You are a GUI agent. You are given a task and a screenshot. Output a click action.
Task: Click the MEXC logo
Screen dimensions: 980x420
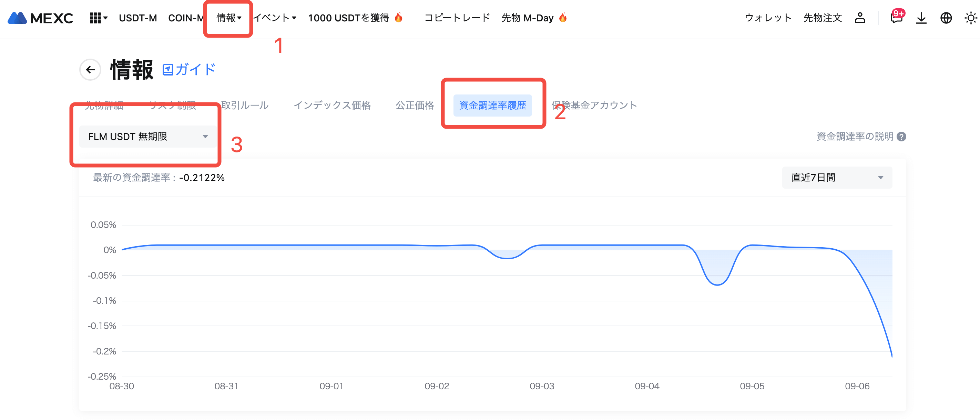[x=40, y=18]
